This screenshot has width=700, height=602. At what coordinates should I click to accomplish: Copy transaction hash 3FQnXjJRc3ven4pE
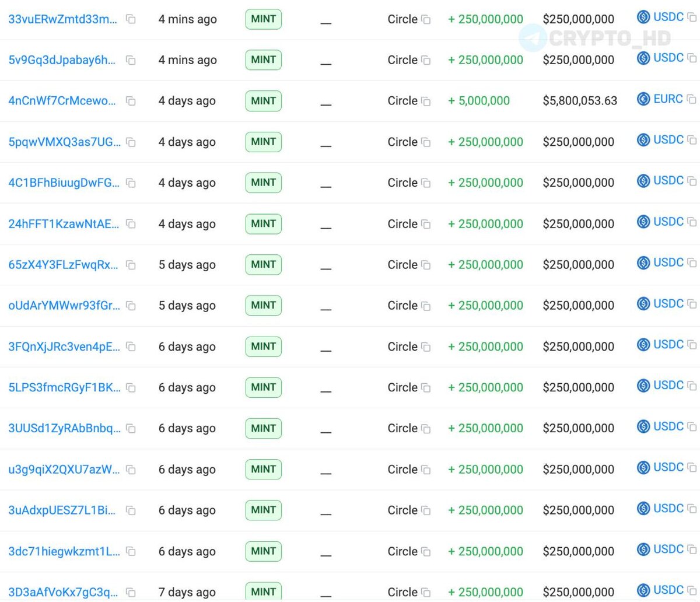pyautogui.click(x=131, y=346)
